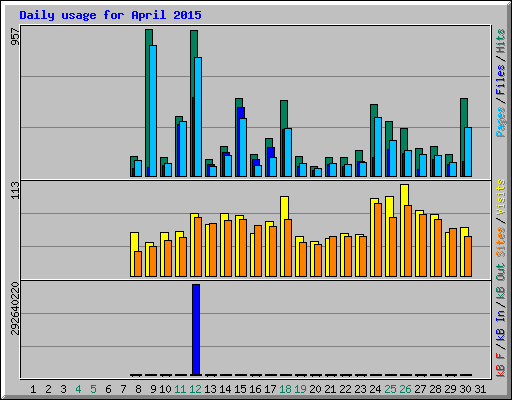
Task: Click the yellow "Visits" legend label
Action: 501,198
